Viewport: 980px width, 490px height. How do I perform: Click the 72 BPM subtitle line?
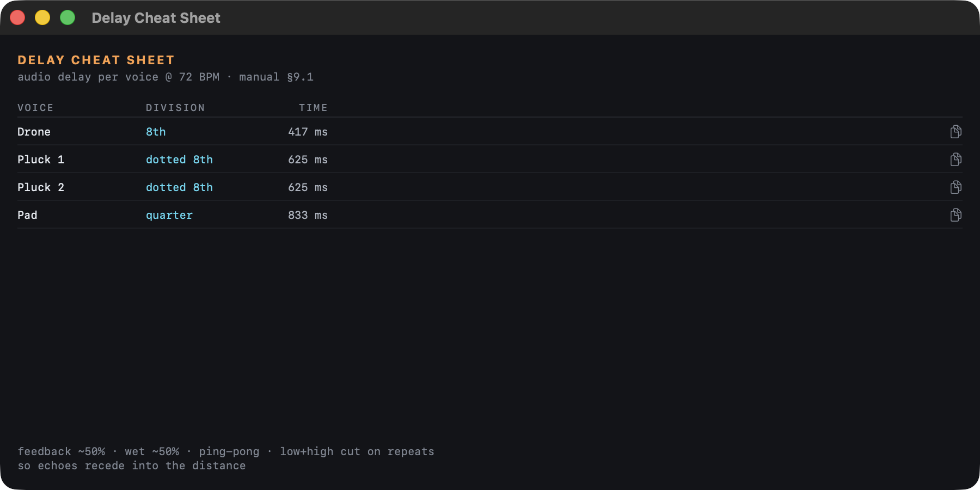tap(166, 77)
